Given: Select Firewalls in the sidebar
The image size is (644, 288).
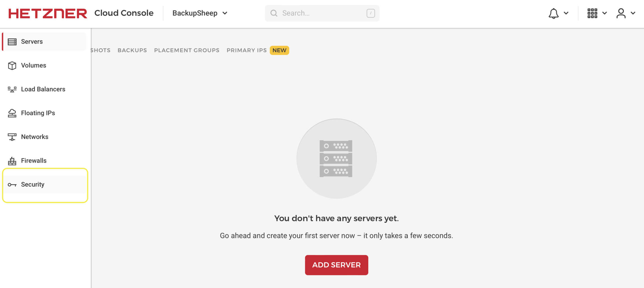Looking at the screenshot, I should [44, 161].
